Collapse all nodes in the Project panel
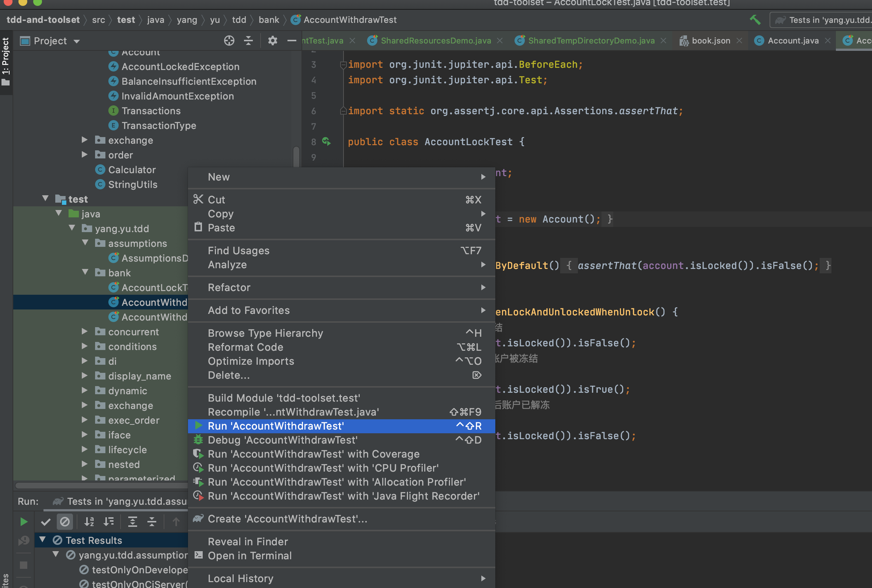 pyautogui.click(x=248, y=41)
